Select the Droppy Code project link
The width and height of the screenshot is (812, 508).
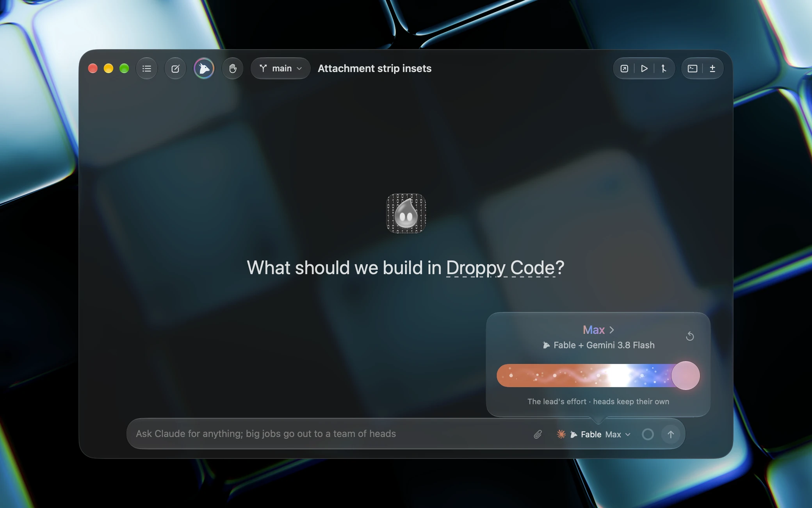click(500, 268)
